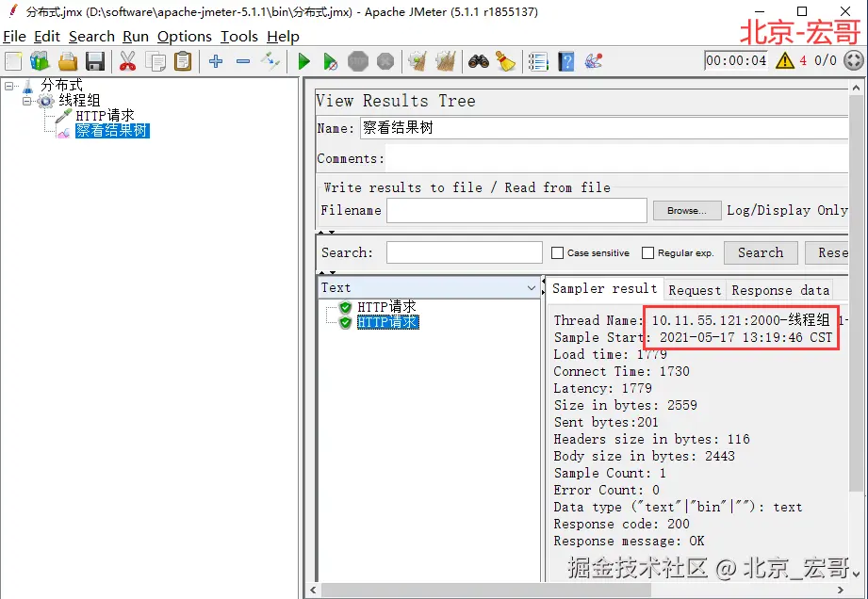Image resolution: width=868 pixels, height=599 pixels.
Task: Click the collapse arrows above Text renderer
Action: click(327, 273)
